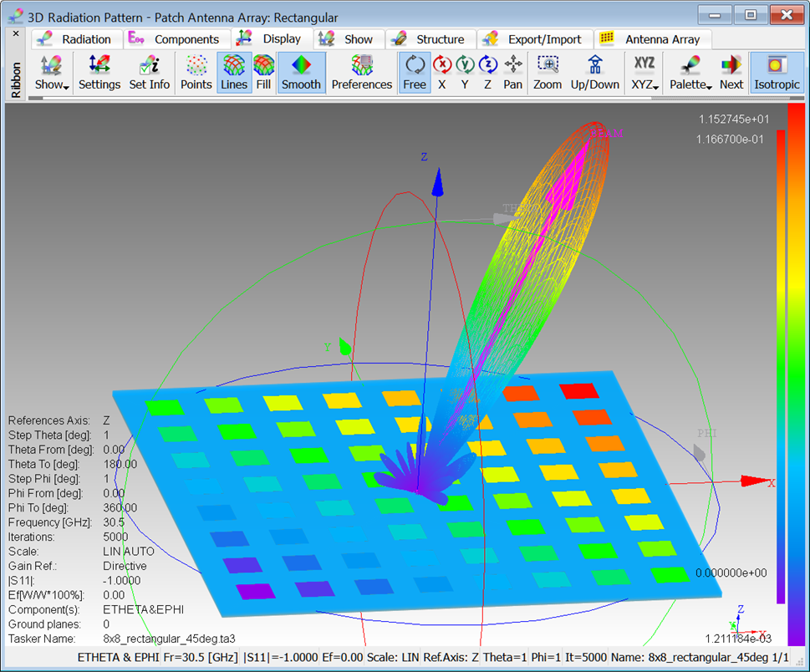Toggle Fill display mode
The height and width of the screenshot is (672, 810).
263,73
